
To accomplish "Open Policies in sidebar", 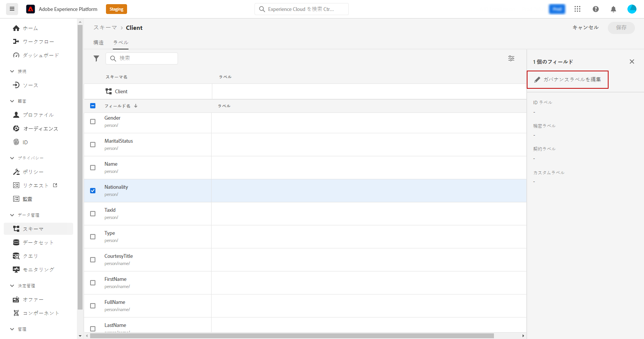I will (28, 172).
